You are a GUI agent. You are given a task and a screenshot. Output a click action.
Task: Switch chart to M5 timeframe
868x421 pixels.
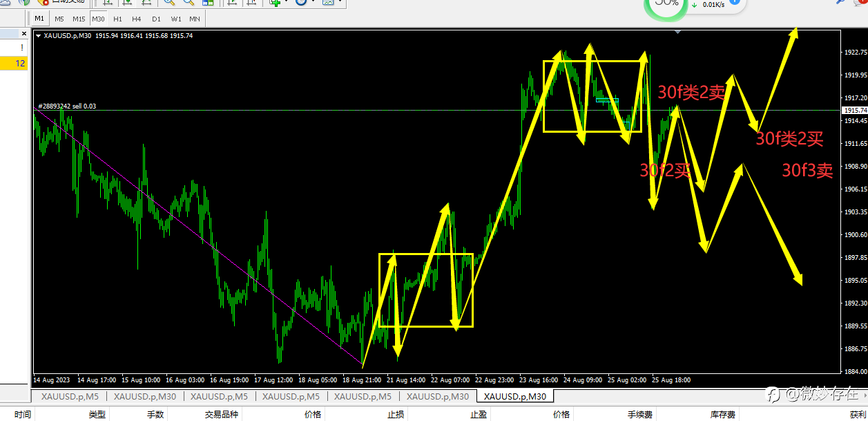(x=59, y=19)
